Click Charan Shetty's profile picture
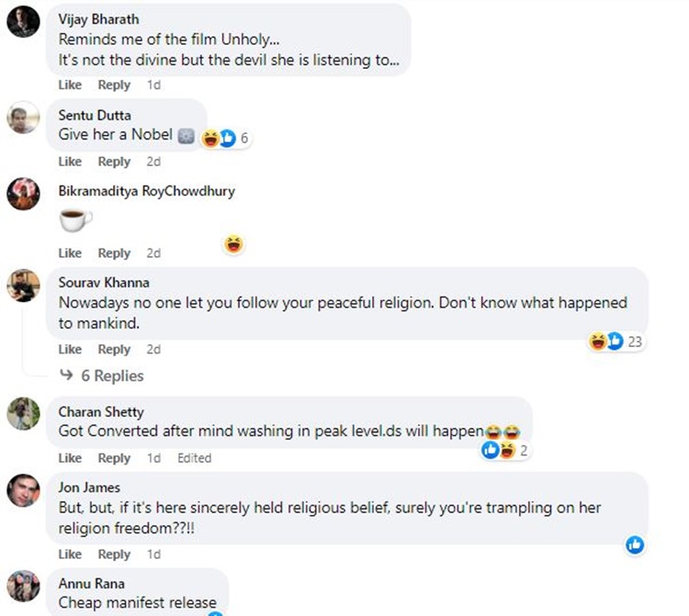The width and height of the screenshot is (689, 616). (x=22, y=414)
